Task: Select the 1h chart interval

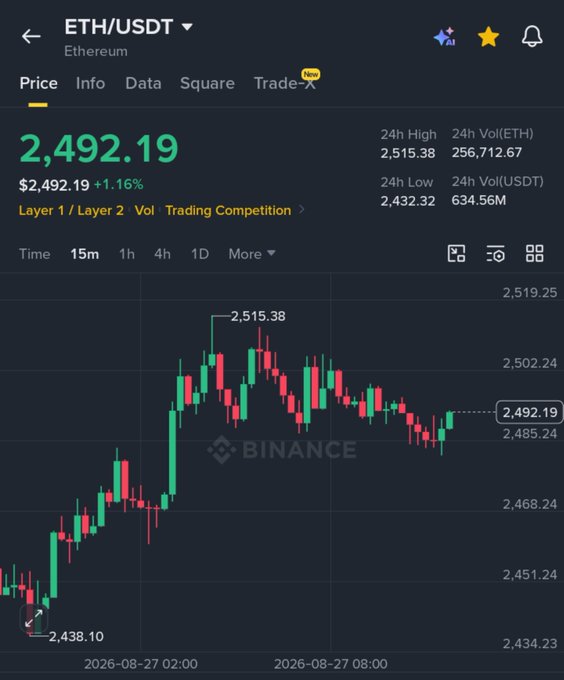Action: 127,254
